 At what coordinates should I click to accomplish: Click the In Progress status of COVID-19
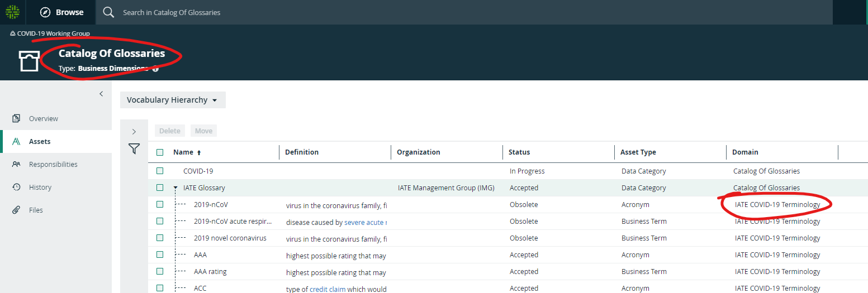pos(527,171)
